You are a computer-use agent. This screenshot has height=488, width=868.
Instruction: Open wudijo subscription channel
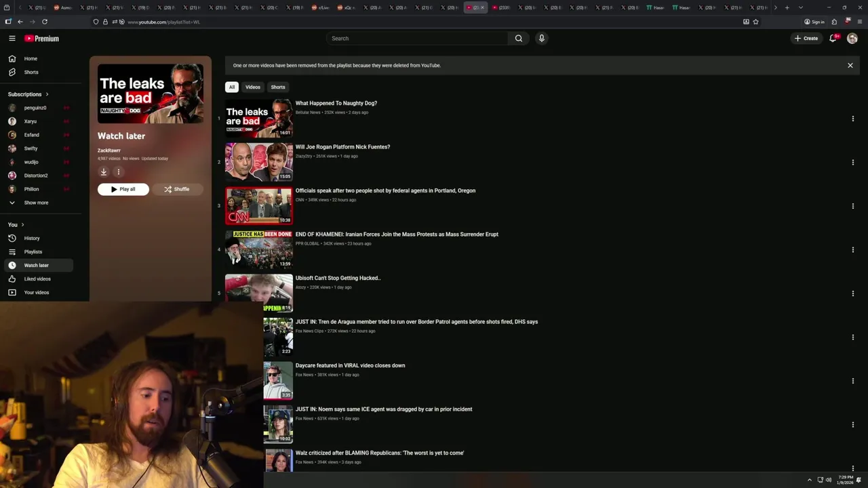38,162
